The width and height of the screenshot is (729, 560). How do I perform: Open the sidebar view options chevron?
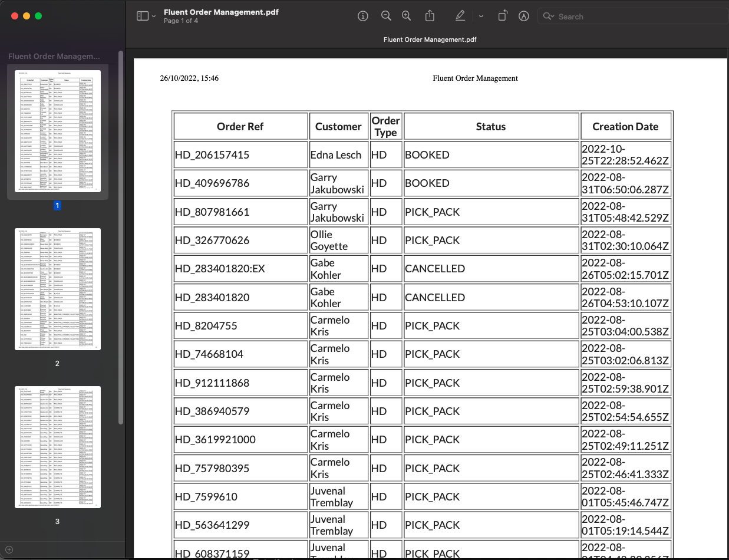pos(154,17)
